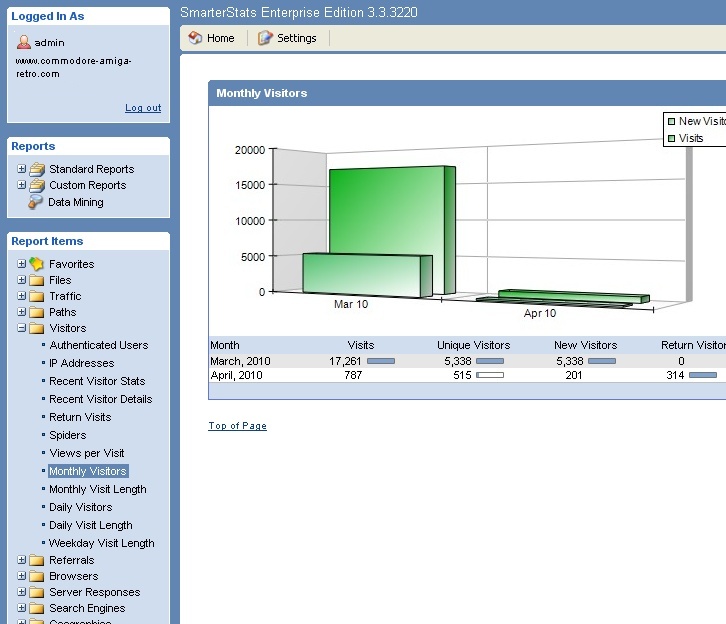
Task: Click the Favorites star folder icon
Action: [37, 264]
